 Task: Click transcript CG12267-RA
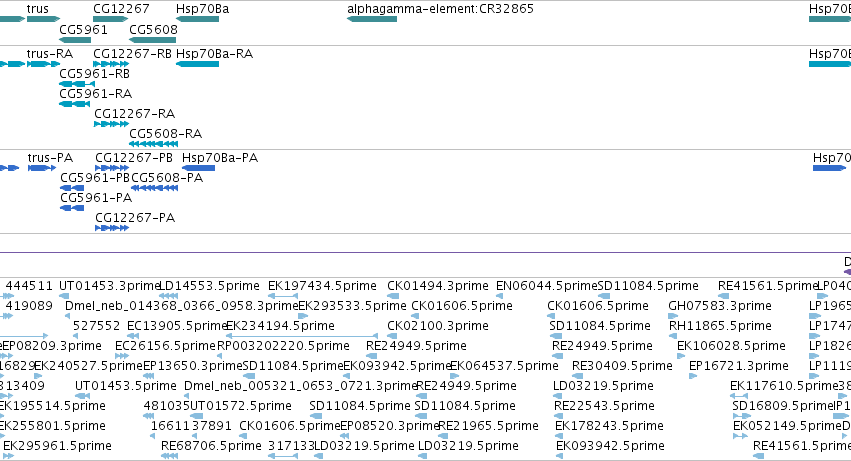pos(135,114)
